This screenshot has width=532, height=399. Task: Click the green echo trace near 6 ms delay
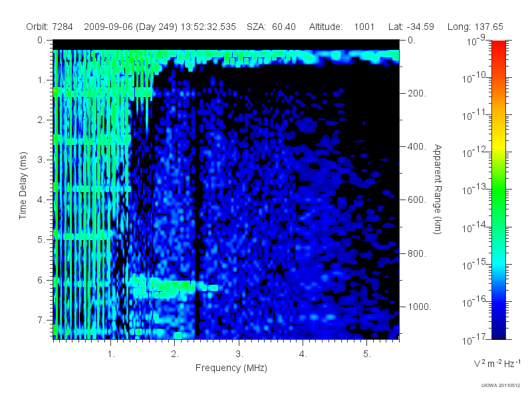[x=173, y=285]
